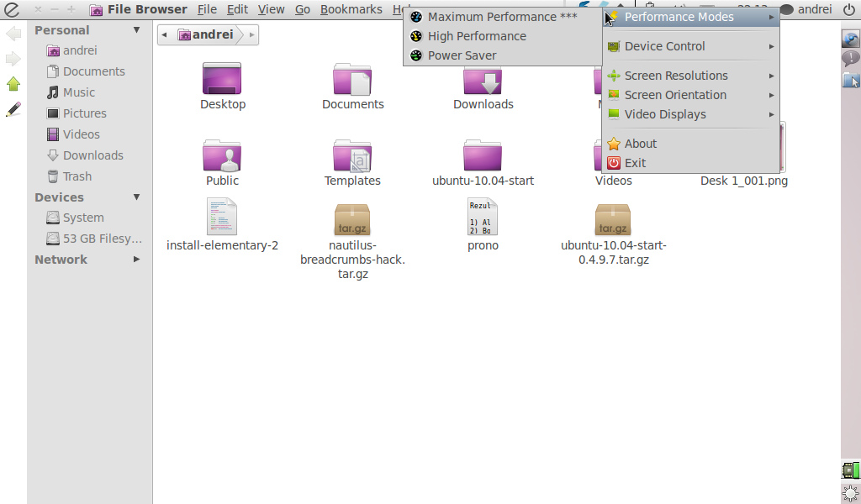
Task: Expand the Network sidebar section
Action: coord(136,260)
